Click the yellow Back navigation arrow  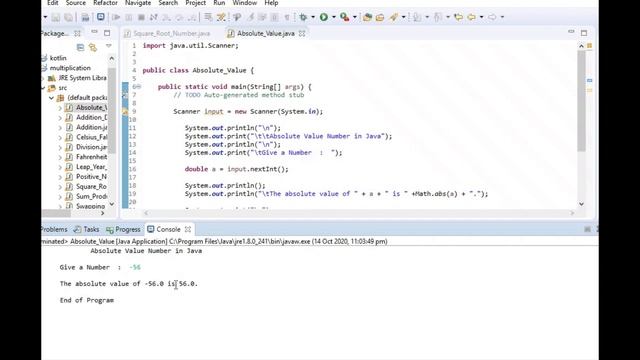471,17
